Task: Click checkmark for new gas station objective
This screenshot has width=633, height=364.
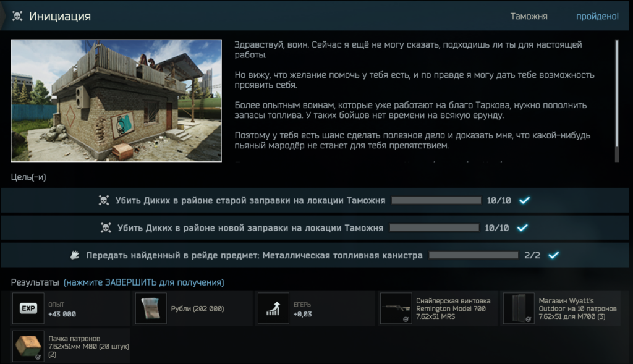Action: [x=522, y=228]
